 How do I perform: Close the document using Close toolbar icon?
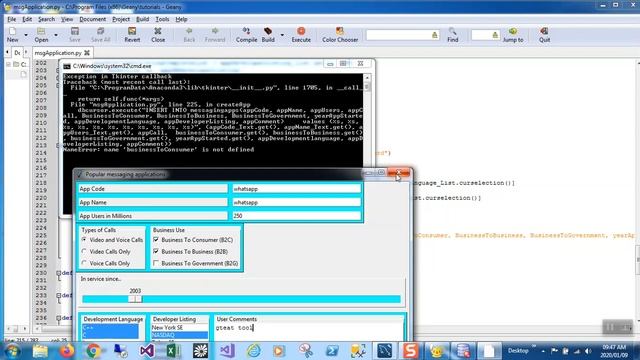(158, 34)
